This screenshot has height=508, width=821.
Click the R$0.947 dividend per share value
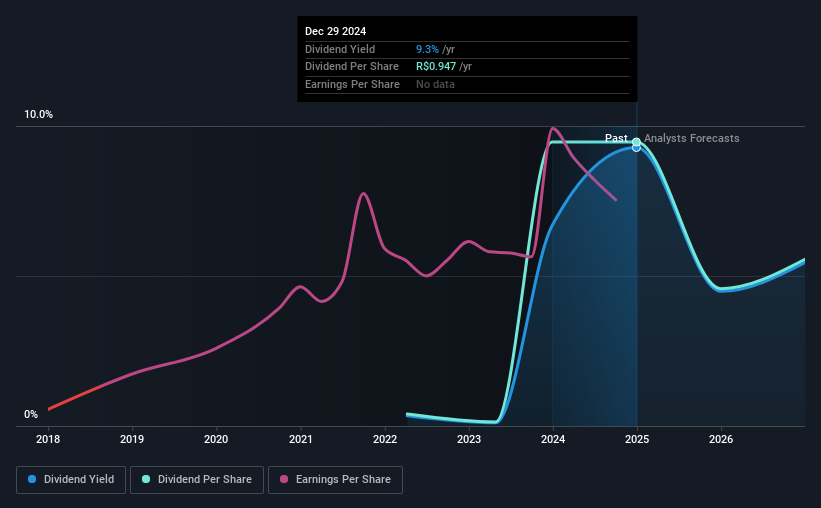pos(436,67)
